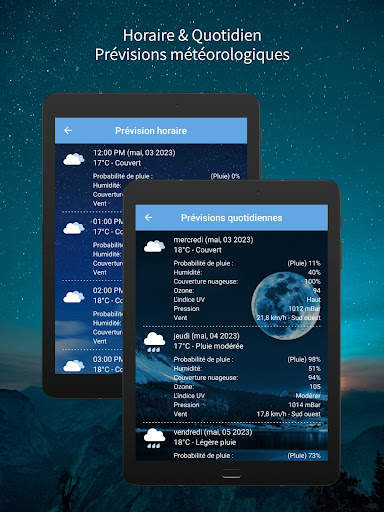This screenshot has height=512, width=384.
Task: Select jeudi Pression label
Action: click(x=186, y=405)
